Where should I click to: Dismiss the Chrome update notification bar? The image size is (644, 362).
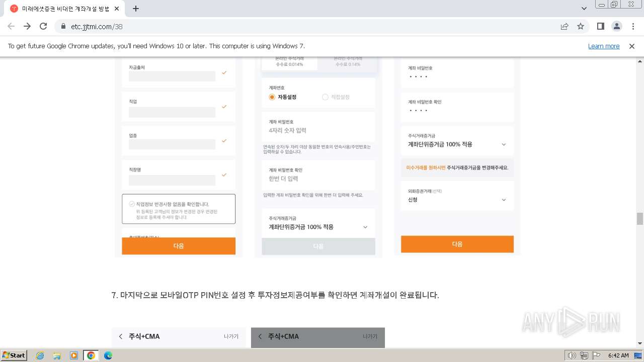pos(632,46)
